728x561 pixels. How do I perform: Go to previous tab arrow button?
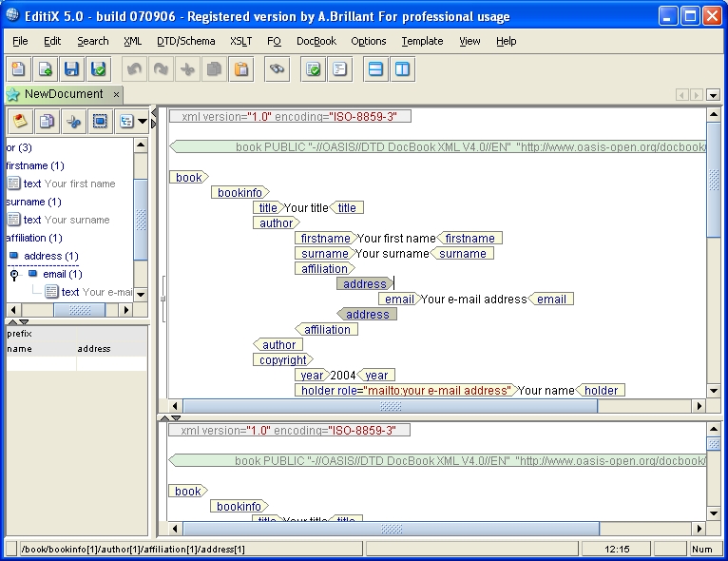(681, 95)
